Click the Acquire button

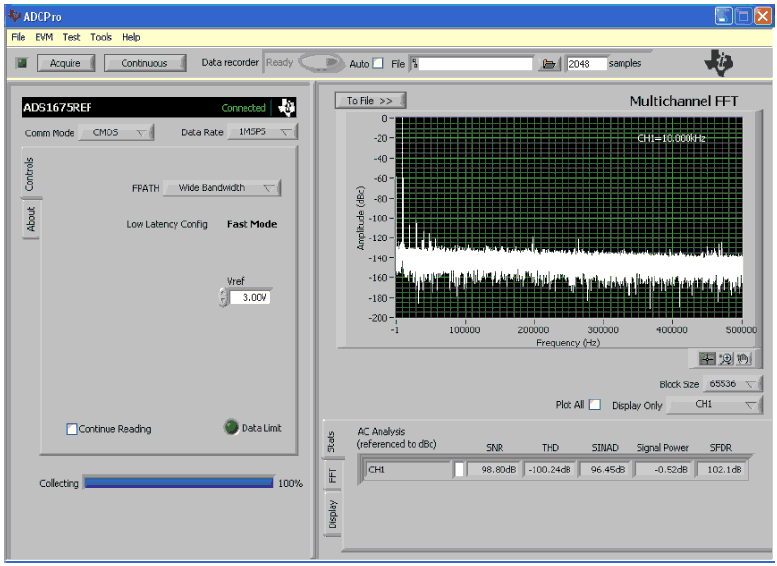[x=65, y=63]
